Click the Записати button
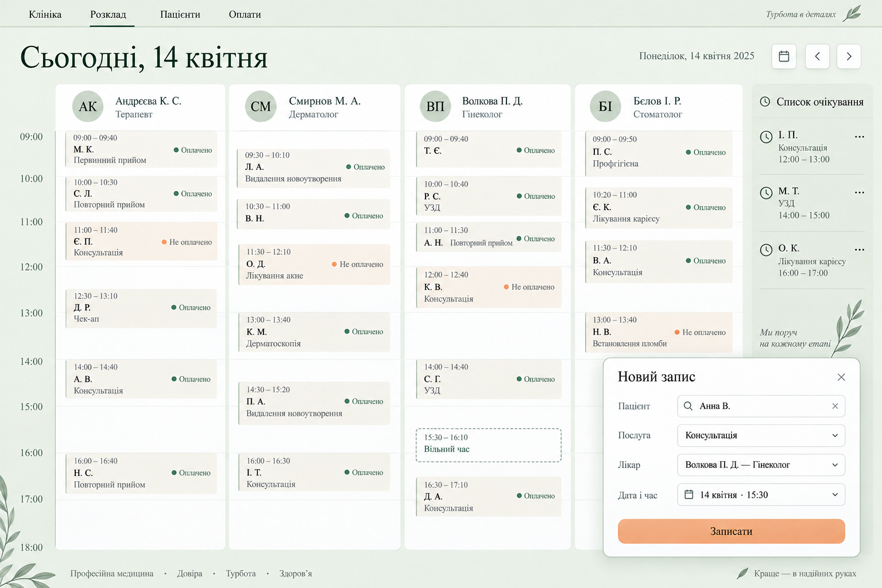 click(731, 531)
